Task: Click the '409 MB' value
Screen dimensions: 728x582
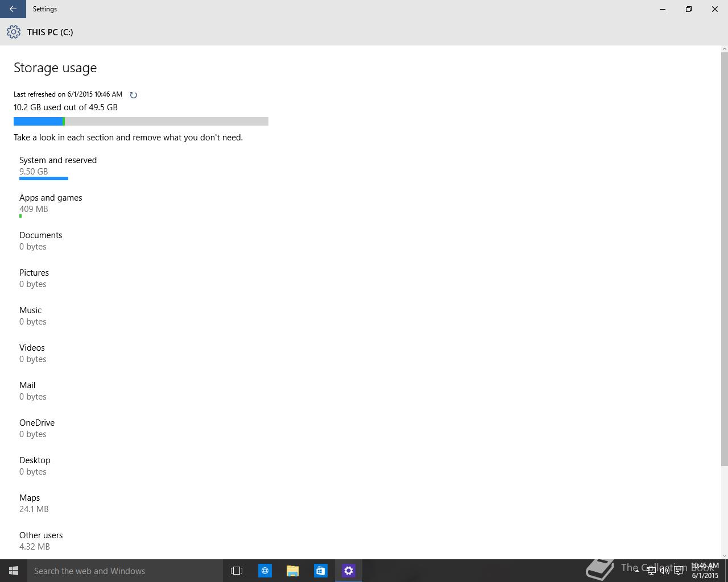Action: point(34,209)
